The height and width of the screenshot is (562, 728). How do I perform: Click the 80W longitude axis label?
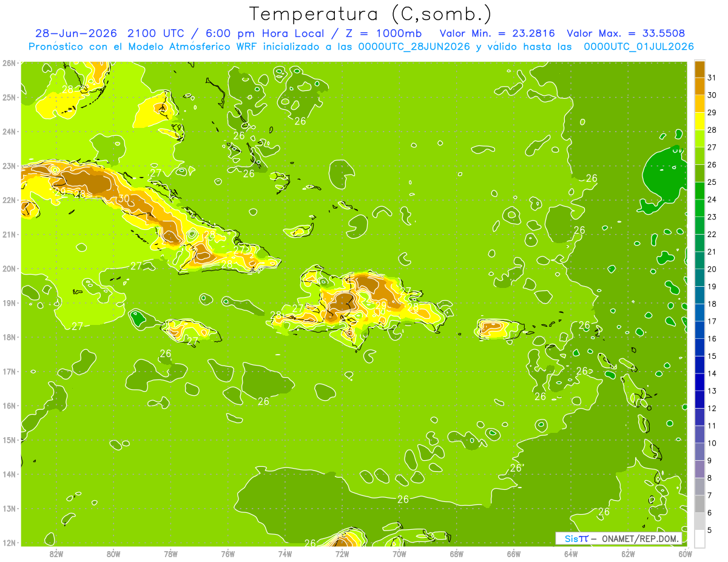(113, 554)
